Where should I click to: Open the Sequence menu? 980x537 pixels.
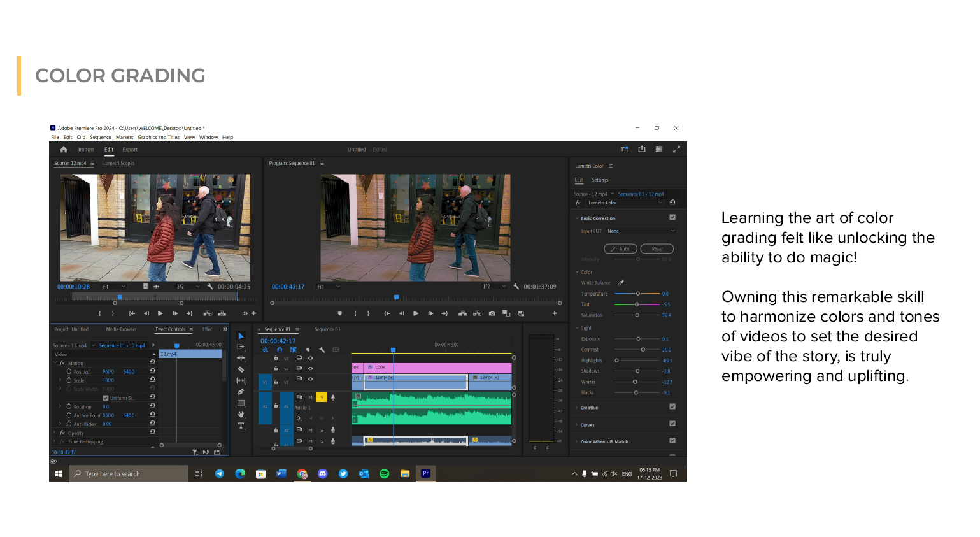(x=100, y=138)
